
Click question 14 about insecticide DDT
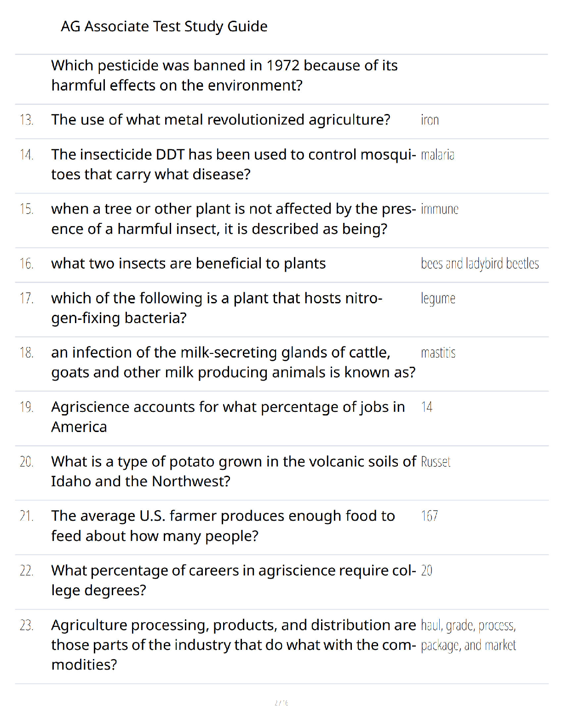click(x=234, y=165)
